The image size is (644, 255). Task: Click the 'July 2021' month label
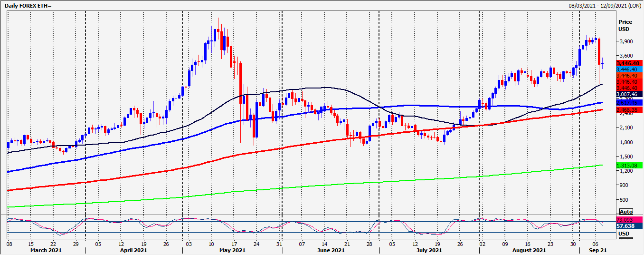coord(429,250)
